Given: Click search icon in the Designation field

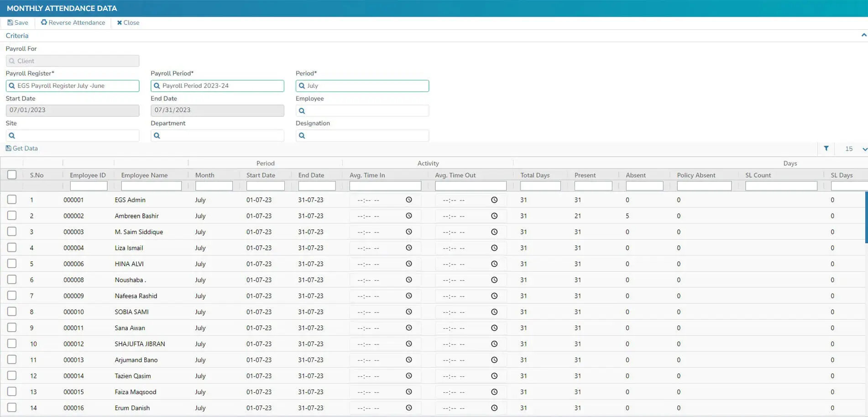Looking at the screenshot, I should coord(302,136).
